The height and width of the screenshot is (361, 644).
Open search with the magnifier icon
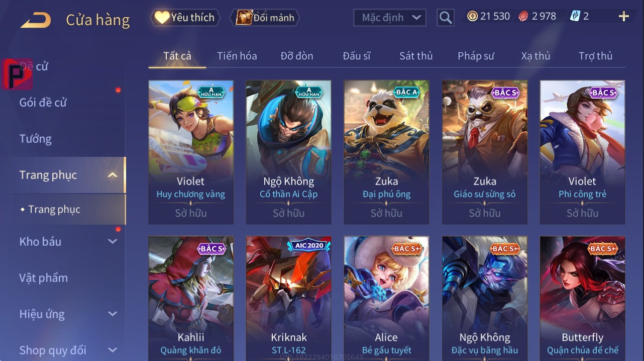click(x=446, y=18)
